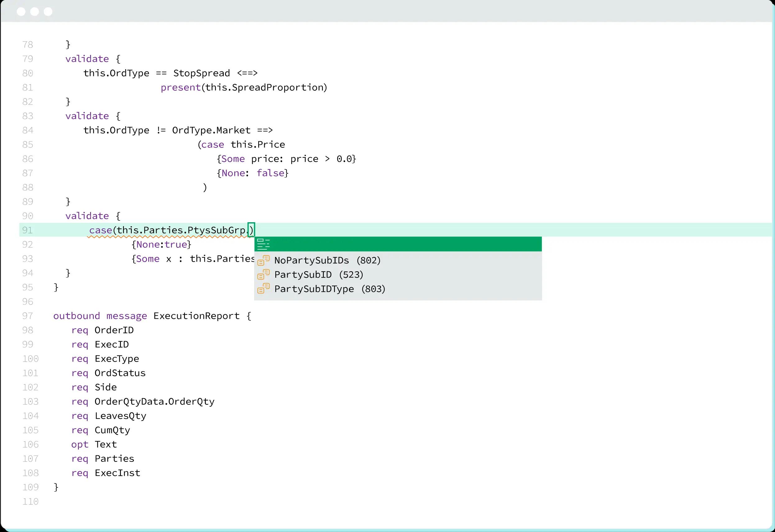Select PartySubIDType (803) completion suggestion
Image resolution: width=775 pixels, height=532 pixels.
tap(330, 289)
